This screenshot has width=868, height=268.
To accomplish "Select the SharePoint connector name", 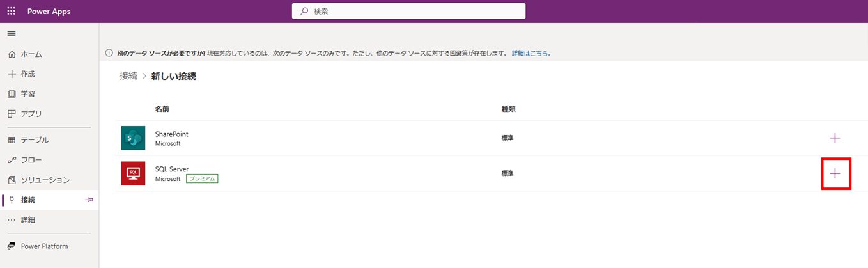I will [171, 134].
